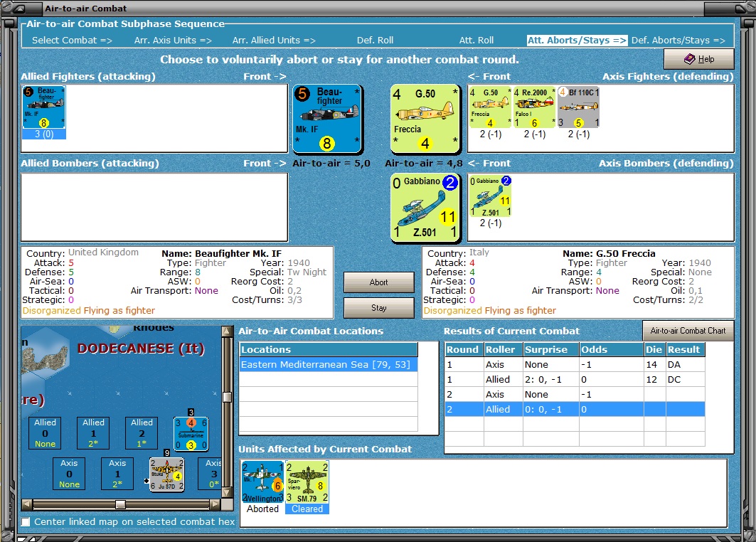Viewport: 756px width, 542px height.
Task: Click the large Beaufighter Mk. IF front counter
Action: 328,119
